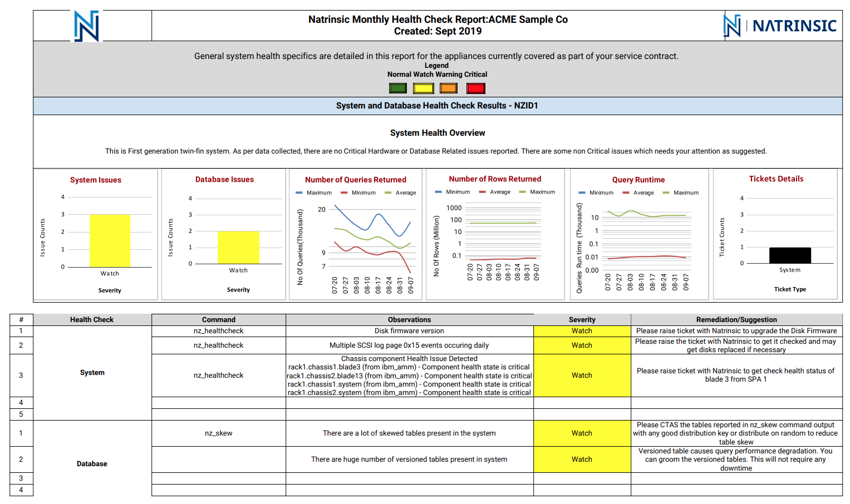Click the Maximum legend entry in Rows Returned chart
Viewport: 850px width, 504px height.
(x=537, y=192)
